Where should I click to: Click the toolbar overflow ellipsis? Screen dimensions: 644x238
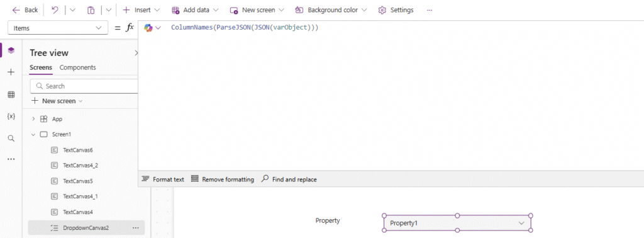click(x=429, y=10)
